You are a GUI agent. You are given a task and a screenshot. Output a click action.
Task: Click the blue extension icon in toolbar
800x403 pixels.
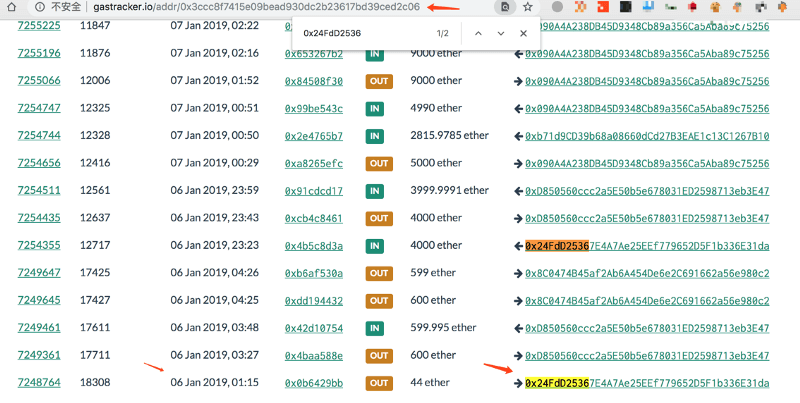648,7
